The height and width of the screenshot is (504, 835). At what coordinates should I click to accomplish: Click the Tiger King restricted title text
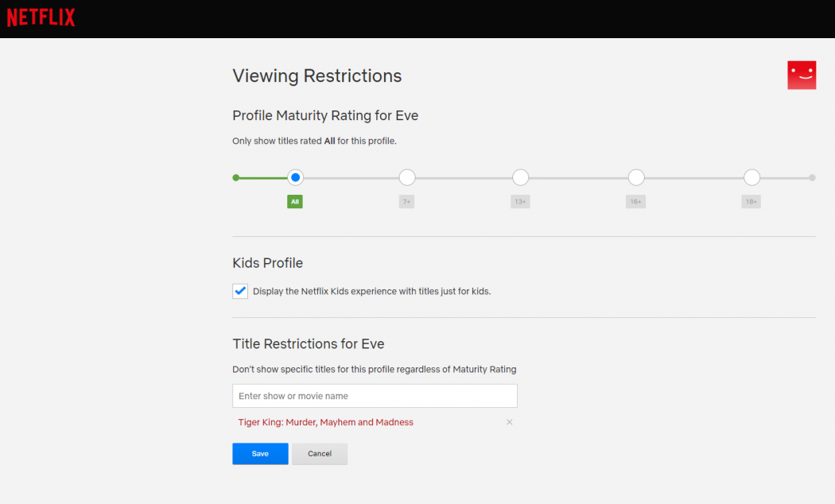pyautogui.click(x=325, y=422)
